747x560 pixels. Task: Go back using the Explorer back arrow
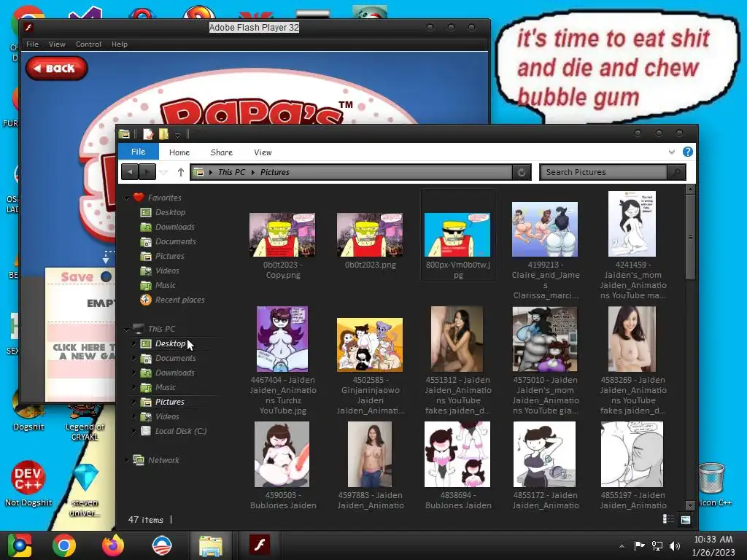click(130, 172)
